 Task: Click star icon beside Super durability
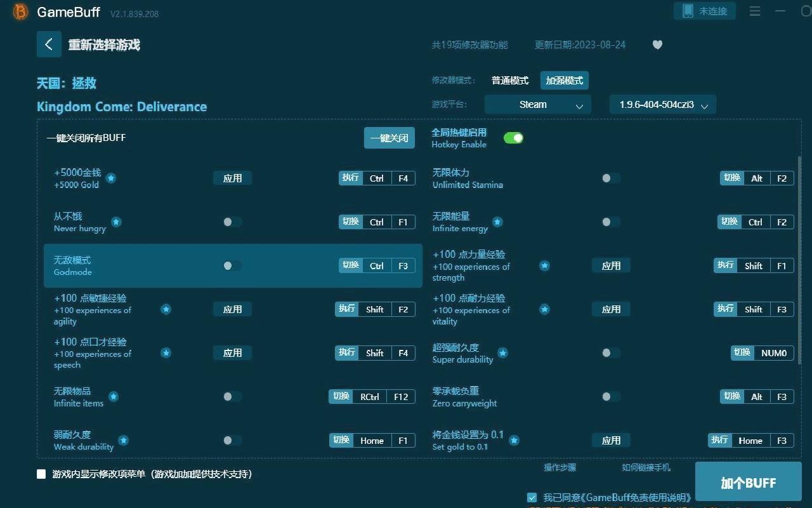click(502, 352)
